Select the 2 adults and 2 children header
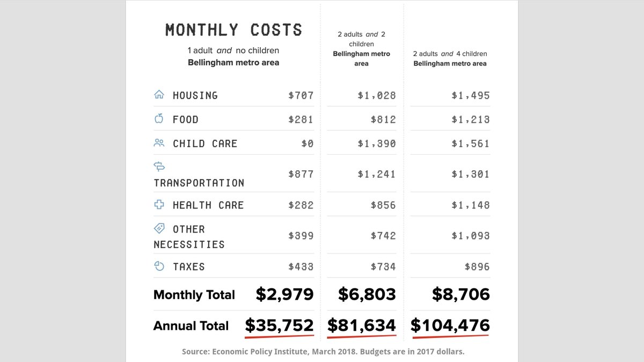 pyautogui.click(x=361, y=49)
